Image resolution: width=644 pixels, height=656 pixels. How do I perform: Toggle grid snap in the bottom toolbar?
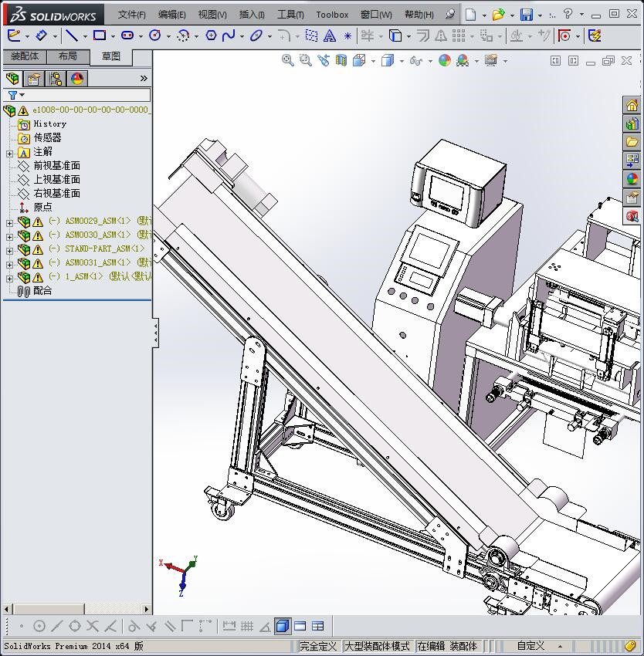tap(247, 626)
